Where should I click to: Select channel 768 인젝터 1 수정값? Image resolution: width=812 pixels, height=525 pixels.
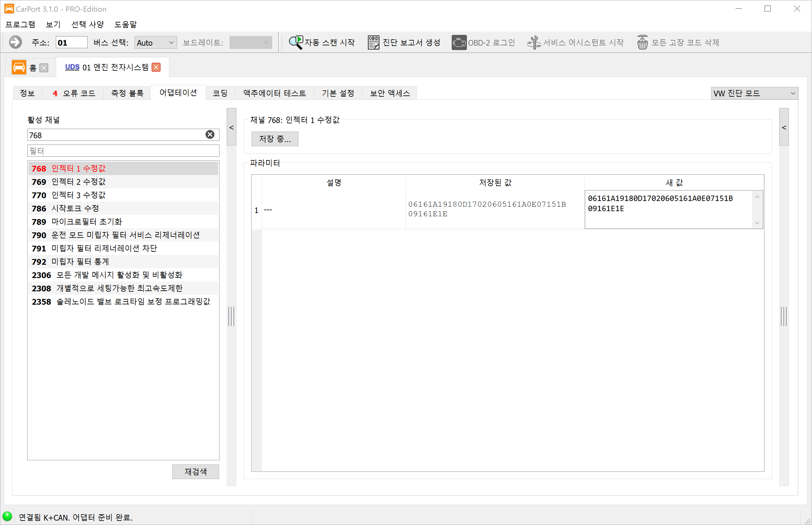[123, 168]
